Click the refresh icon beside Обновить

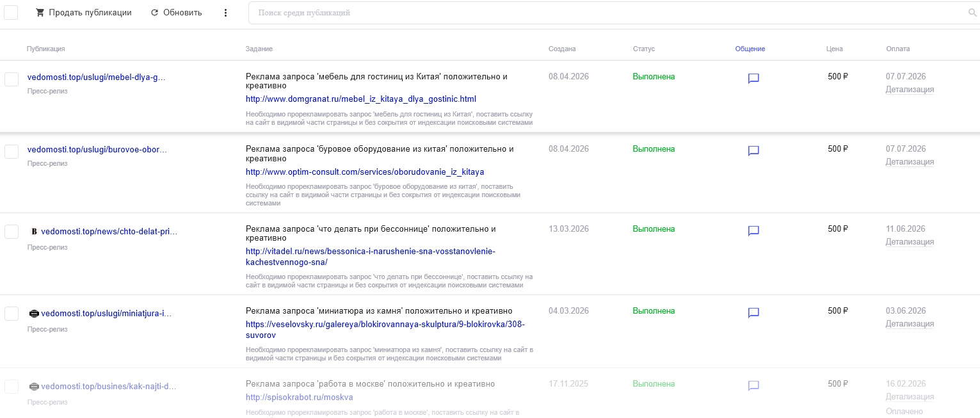point(154,13)
